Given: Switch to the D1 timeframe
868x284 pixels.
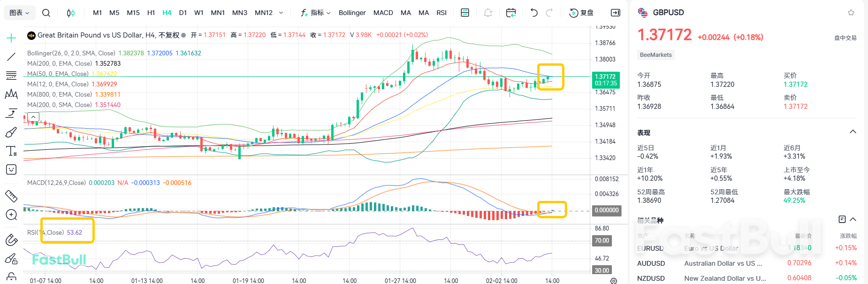Looking at the screenshot, I should pos(183,13).
